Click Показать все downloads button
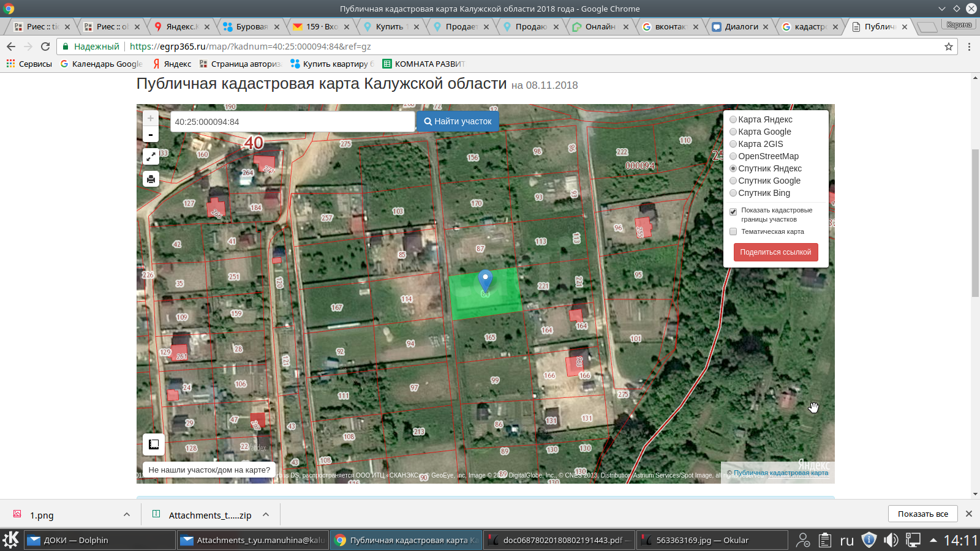Screen dimensions: 980x551 pyautogui.click(x=923, y=514)
